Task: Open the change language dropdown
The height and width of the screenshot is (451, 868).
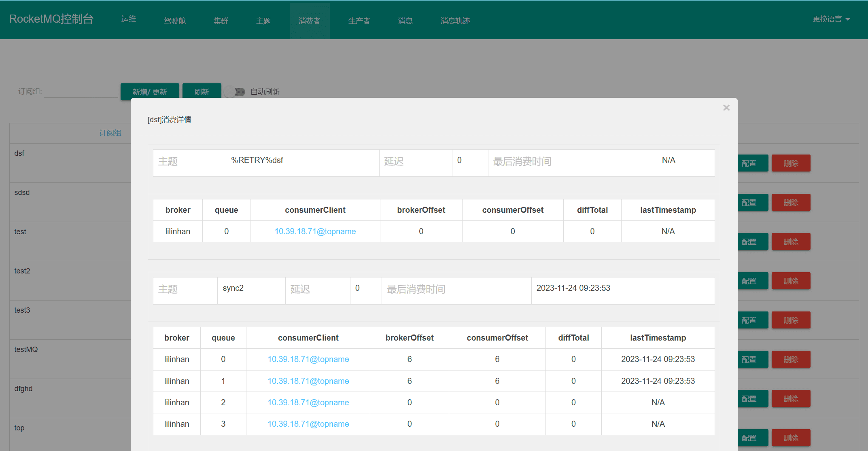Action: [x=831, y=19]
